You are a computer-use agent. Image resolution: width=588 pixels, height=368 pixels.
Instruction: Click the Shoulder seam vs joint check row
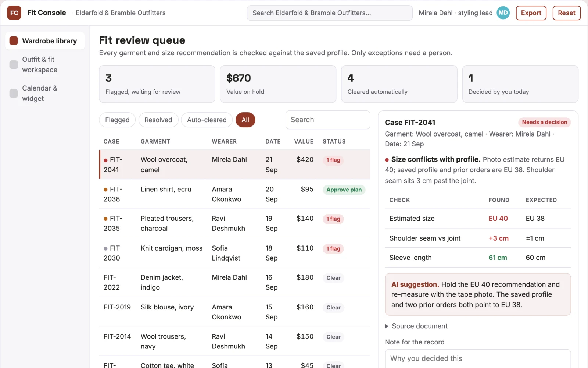click(x=478, y=238)
